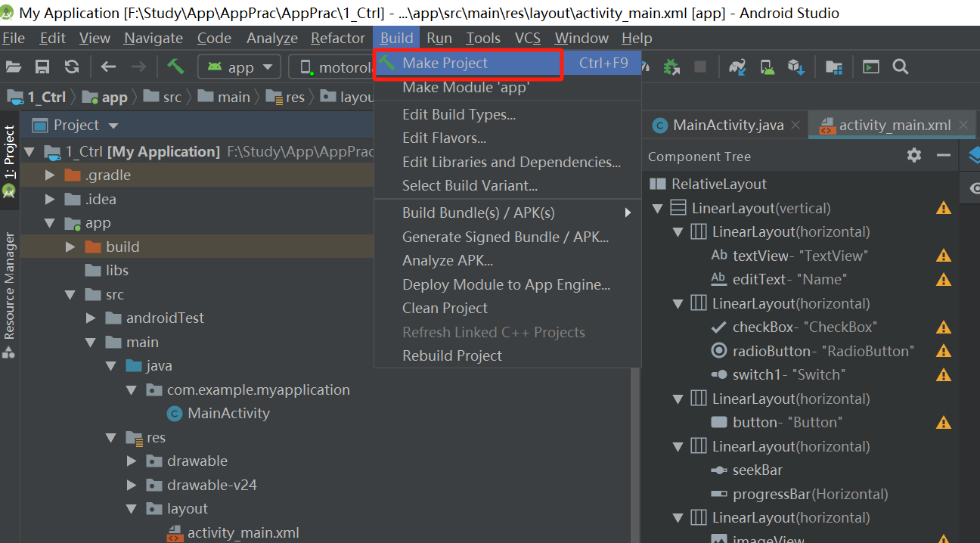The image size is (980, 543).
Task: Open the AVD Manager icon
Action: click(767, 67)
